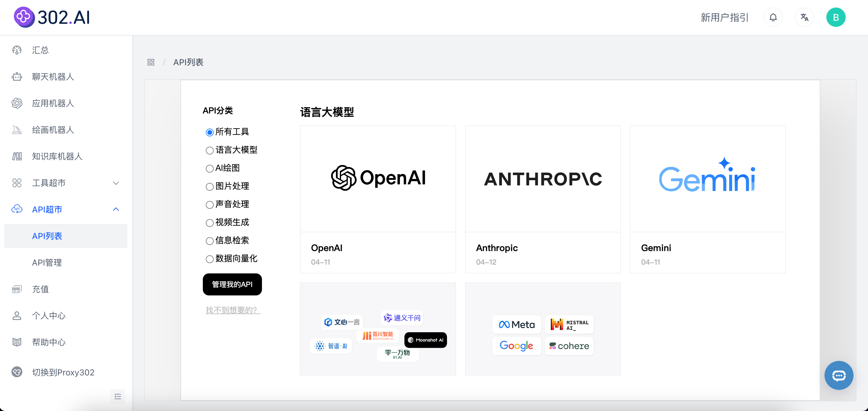The width and height of the screenshot is (868, 411).
Task: Open the 知识库机器人 section
Action: click(x=57, y=156)
